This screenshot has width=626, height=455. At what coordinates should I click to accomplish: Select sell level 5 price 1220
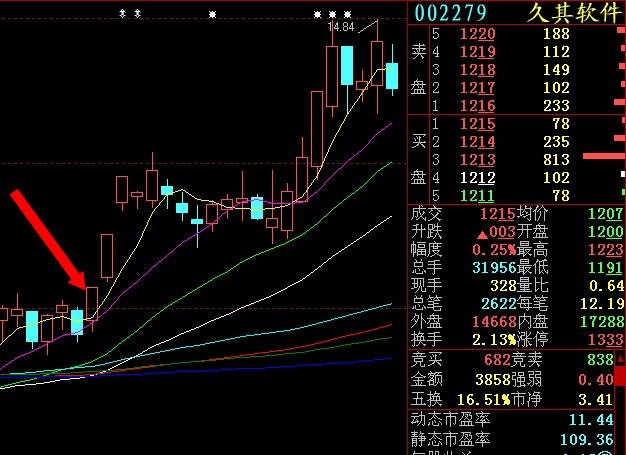[x=477, y=34]
